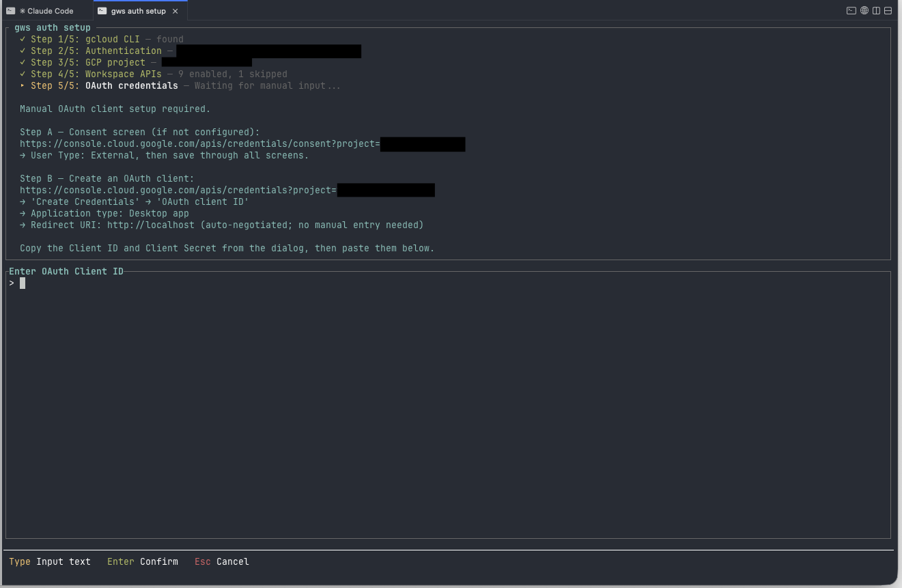Click the gws auth setup panel title
This screenshot has width=902, height=588.
click(x=51, y=27)
